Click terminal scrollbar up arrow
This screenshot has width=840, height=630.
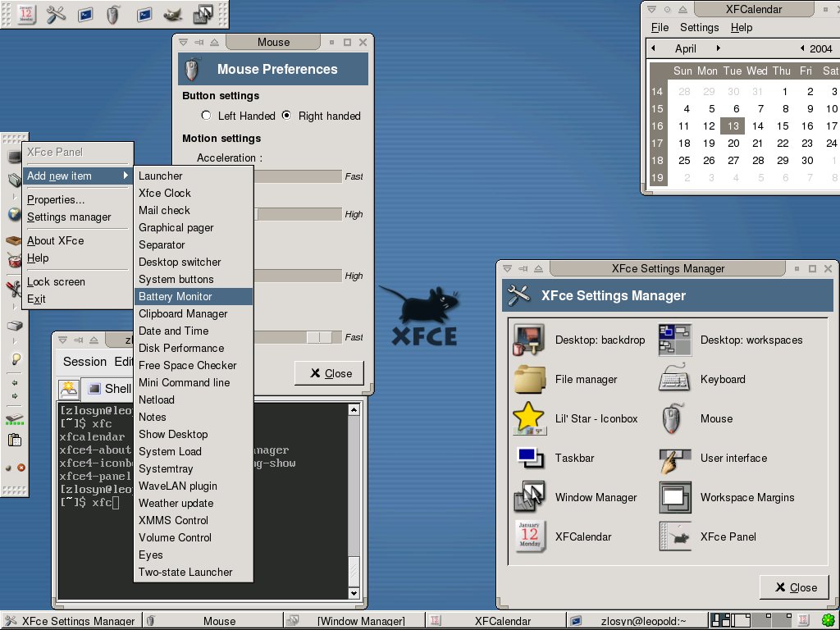(354, 410)
